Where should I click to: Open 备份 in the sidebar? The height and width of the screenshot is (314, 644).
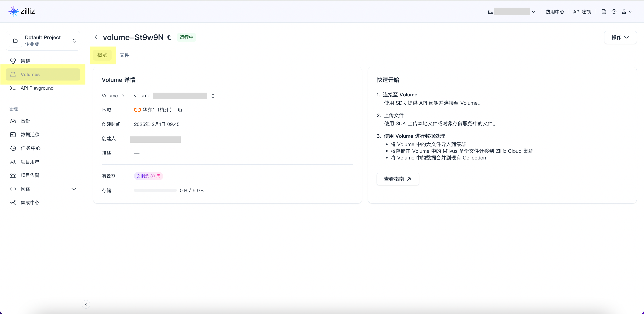coord(25,121)
